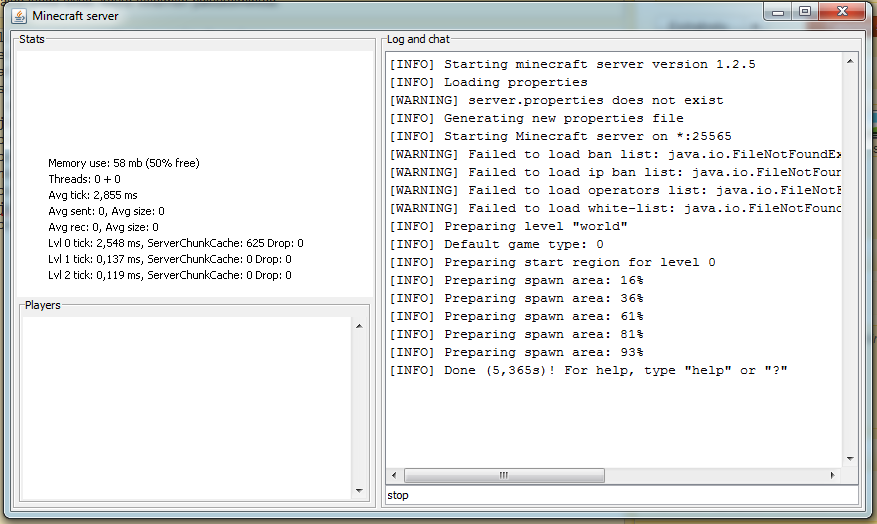Click the "Preparing spawn area: 16%" log line
Screen dimensions: 877x524
pos(517,280)
